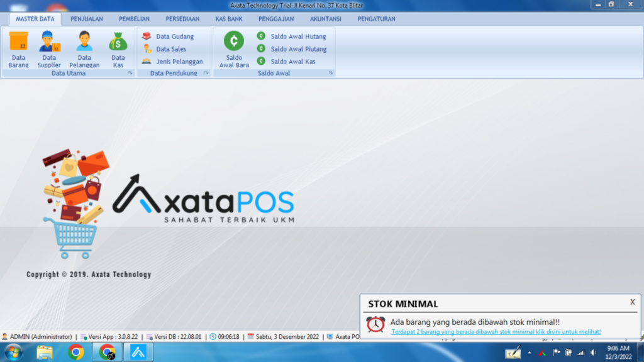Open the taskbar clock showing 9:06 AM
The width and height of the screenshot is (644, 362).
tap(618, 352)
